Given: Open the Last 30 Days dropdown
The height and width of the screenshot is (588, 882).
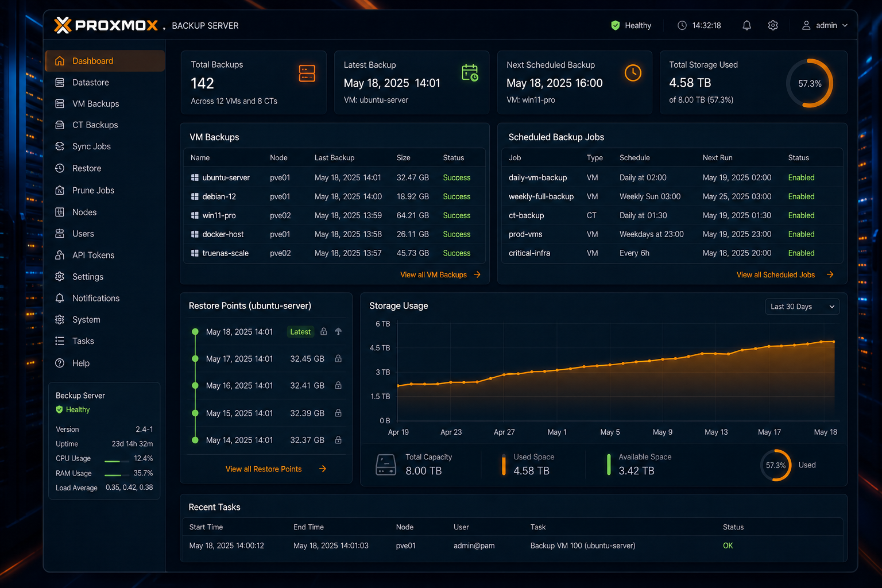Looking at the screenshot, I should pos(802,307).
